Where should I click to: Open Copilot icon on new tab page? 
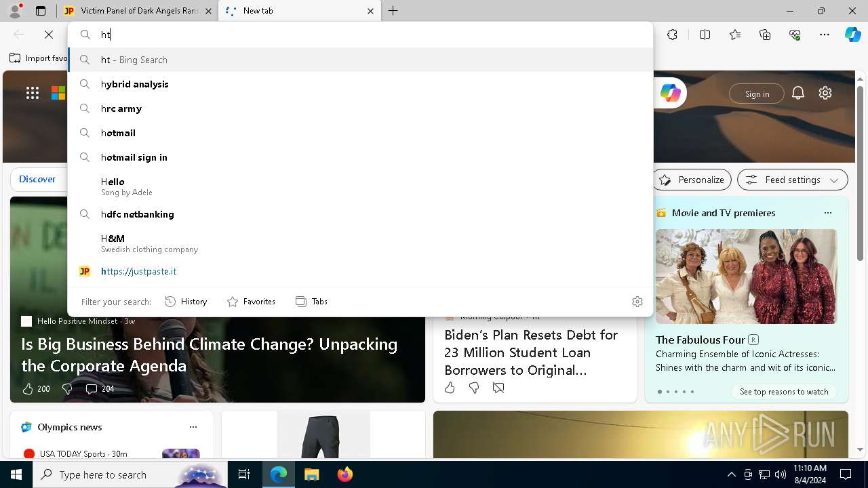[670, 93]
